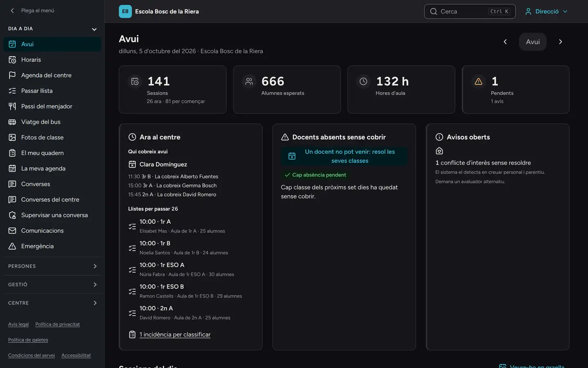Open Política de privacitat link
Viewport: 588px width, 368px height.
tap(58, 324)
